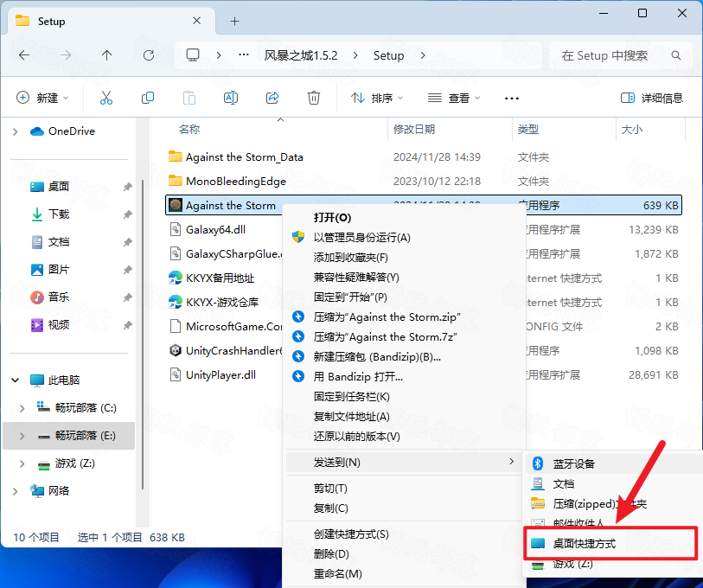
Task: Open 音乐 in the navigation pane
Action: (x=58, y=297)
